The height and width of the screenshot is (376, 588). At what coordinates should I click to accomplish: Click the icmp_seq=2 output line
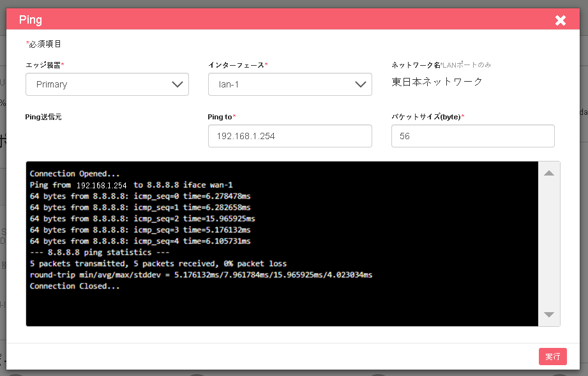click(x=142, y=218)
